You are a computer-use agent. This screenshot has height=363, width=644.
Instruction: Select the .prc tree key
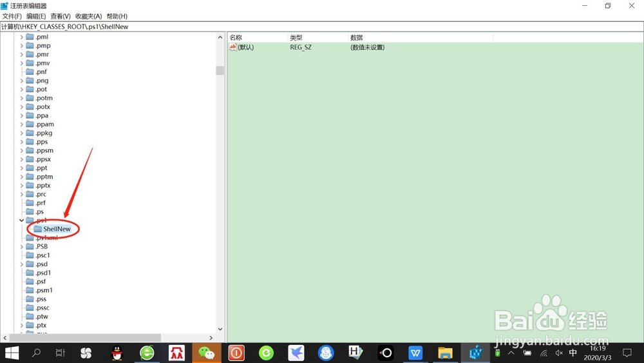point(41,194)
